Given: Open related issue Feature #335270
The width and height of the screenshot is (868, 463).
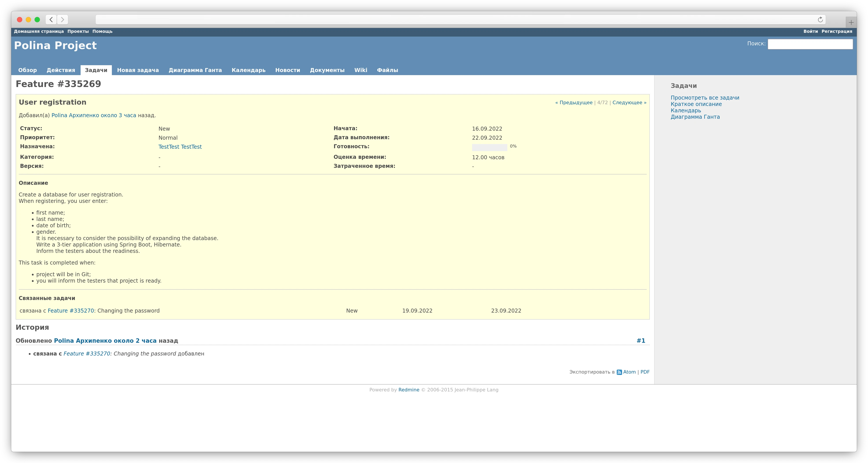Looking at the screenshot, I should (71, 310).
